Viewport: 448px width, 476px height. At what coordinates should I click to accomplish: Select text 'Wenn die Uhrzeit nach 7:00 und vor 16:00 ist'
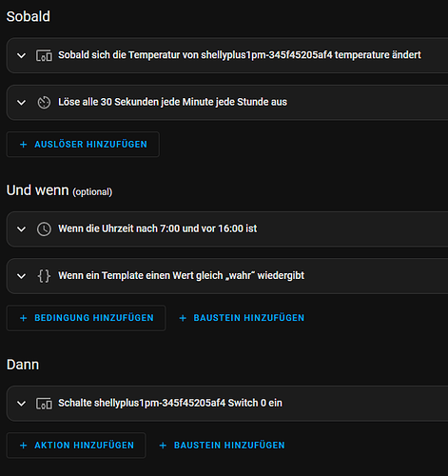(x=158, y=228)
